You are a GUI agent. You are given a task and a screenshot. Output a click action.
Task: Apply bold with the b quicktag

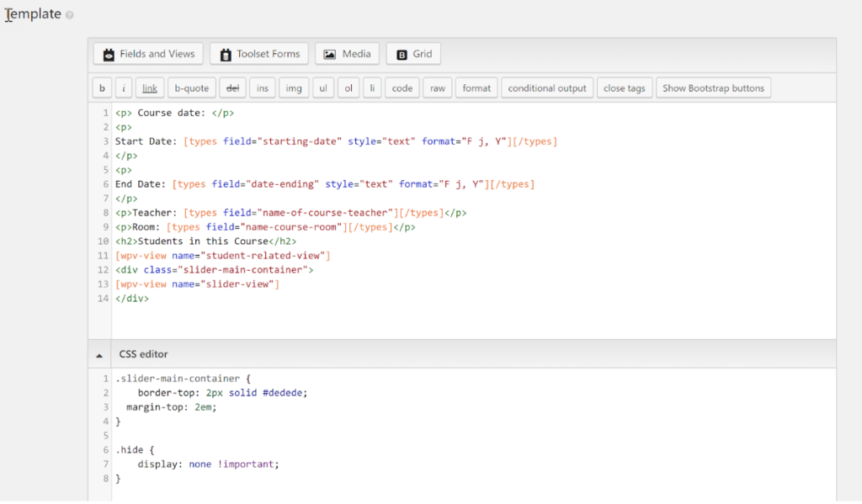coord(101,88)
